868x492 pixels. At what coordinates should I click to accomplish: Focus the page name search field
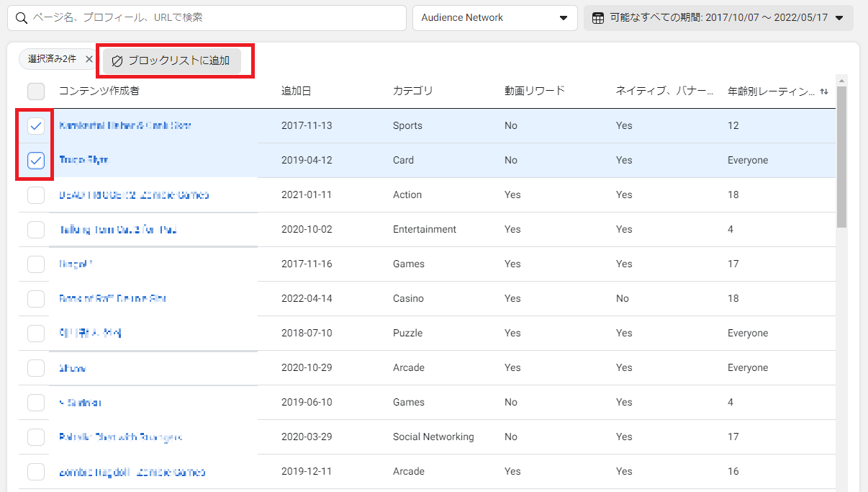coord(216,18)
